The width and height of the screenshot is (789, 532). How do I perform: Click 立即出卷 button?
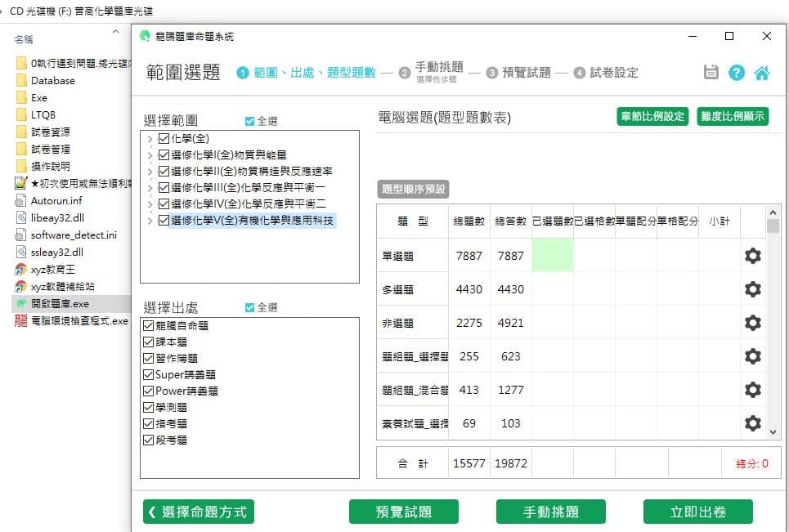point(698,512)
